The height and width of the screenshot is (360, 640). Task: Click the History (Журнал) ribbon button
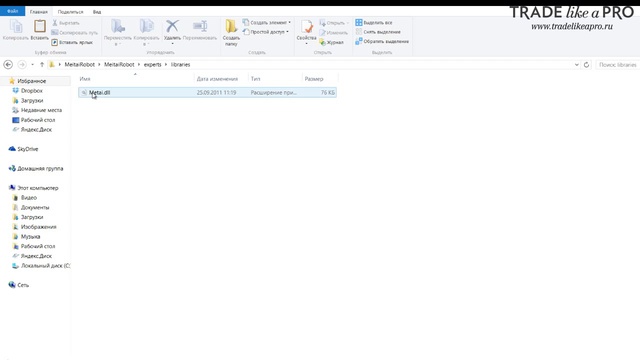[331, 42]
